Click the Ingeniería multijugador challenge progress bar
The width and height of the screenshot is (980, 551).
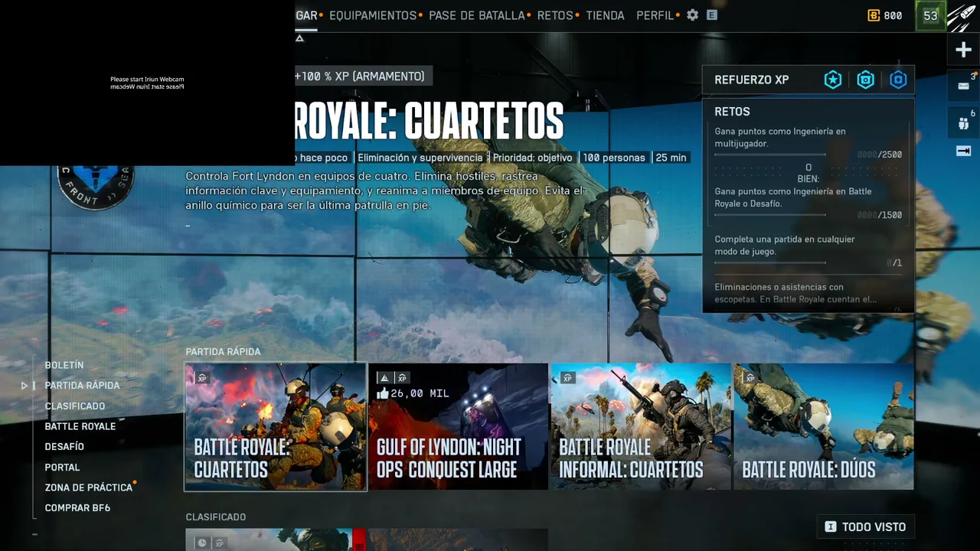coord(770,155)
